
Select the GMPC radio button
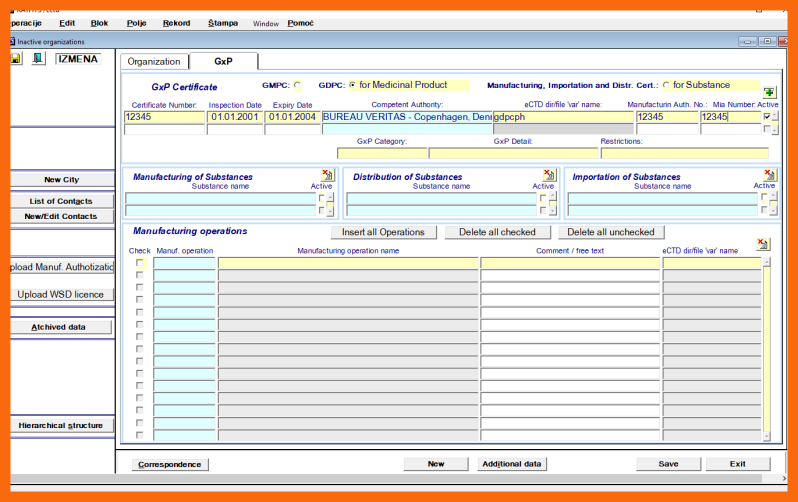point(296,86)
